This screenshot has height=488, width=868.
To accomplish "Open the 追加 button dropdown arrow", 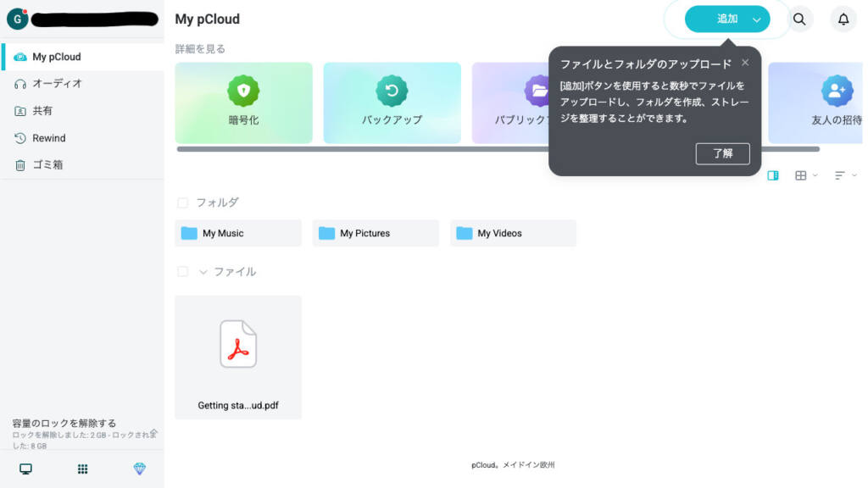I will pyautogui.click(x=757, y=20).
